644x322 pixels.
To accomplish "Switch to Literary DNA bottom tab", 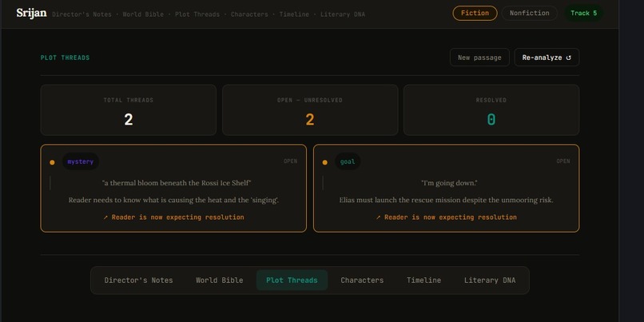I will click(490, 280).
